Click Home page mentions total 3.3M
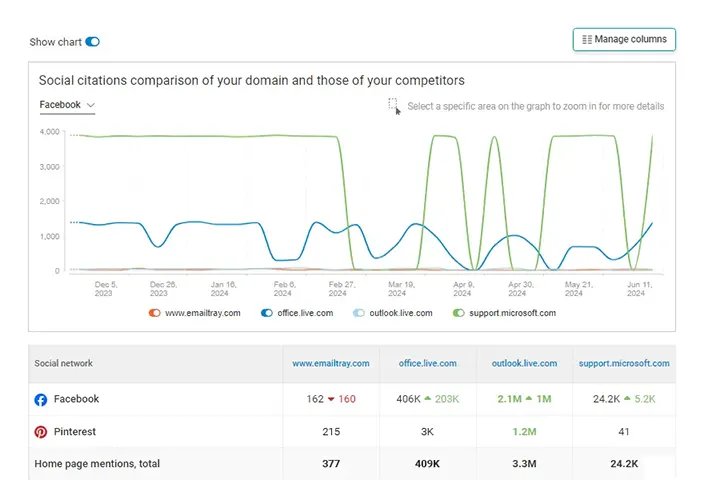This screenshot has height=480, width=704. coord(524,463)
